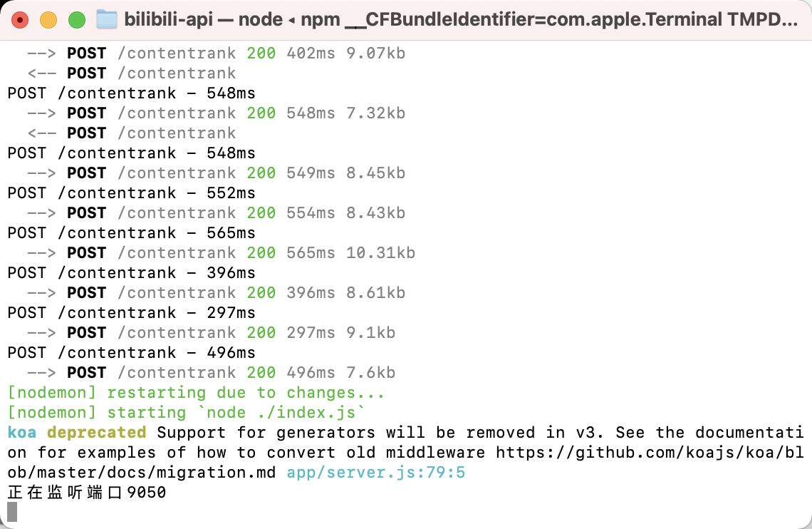Click the 7.6kb response size text
Image resolution: width=812 pixels, height=529 pixels.
coord(370,372)
